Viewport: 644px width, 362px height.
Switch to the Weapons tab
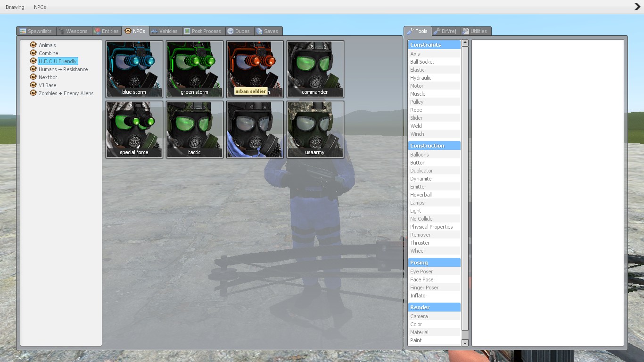tap(73, 31)
